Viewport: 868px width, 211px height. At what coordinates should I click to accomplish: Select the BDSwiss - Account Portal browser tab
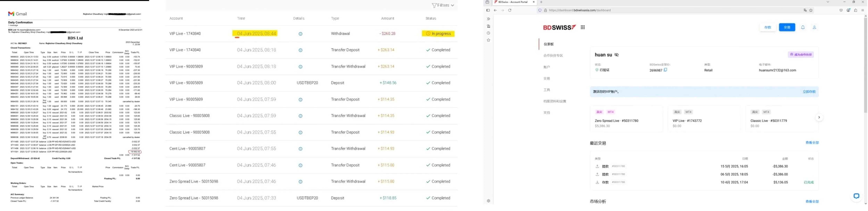coord(515,2)
